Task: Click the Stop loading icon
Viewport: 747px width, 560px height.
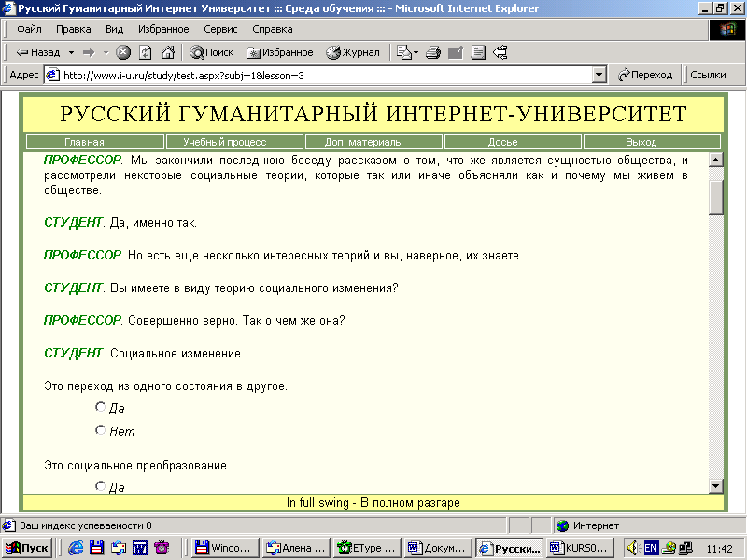Action: coord(123,52)
